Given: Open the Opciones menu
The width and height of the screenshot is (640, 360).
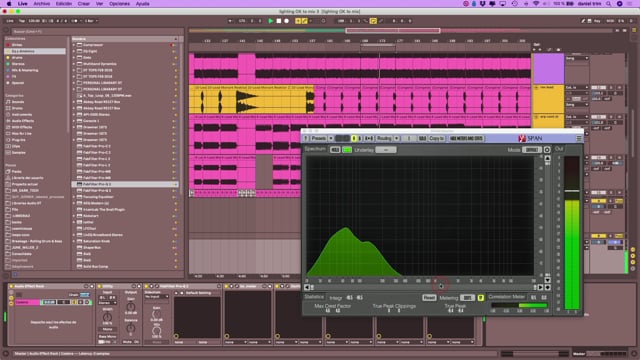Looking at the screenshot, I should [x=119, y=4].
